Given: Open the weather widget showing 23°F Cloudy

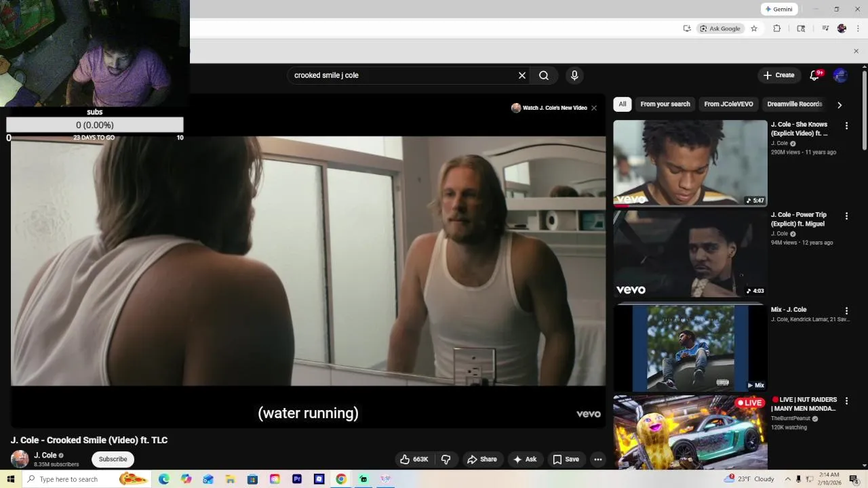Looking at the screenshot, I should [x=750, y=479].
